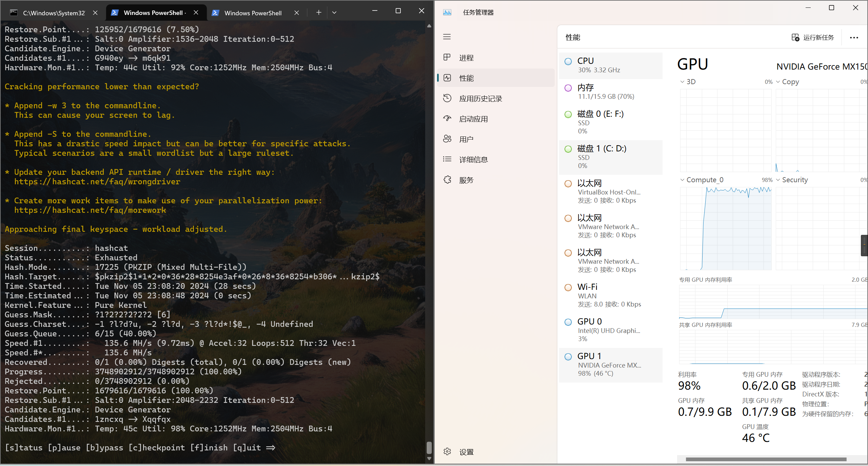Click the hashcat.net/faq/morework URL in terminal

(90, 210)
